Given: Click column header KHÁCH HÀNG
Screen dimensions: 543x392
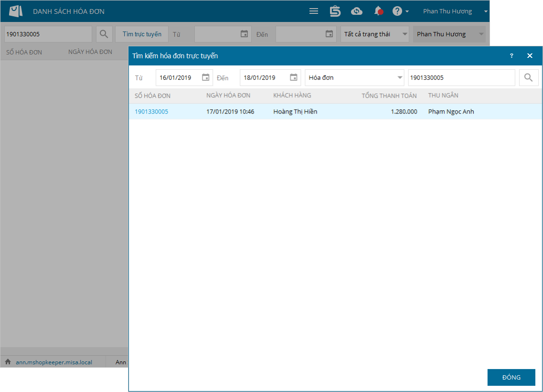Looking at the screenshot, I should pos(292,95).
